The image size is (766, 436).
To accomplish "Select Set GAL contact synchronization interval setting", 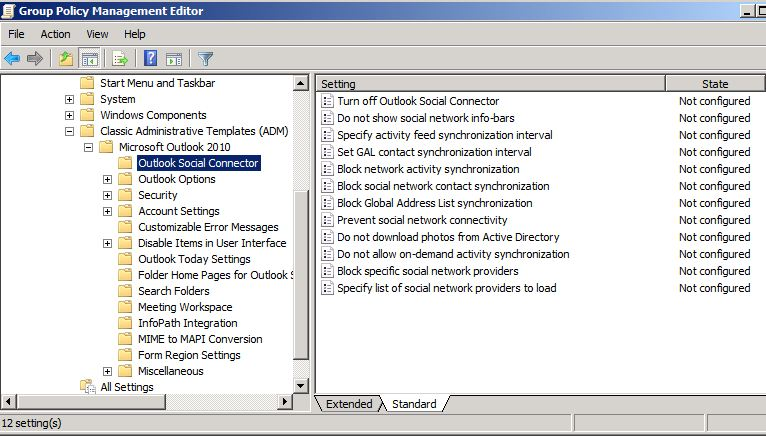I will [434, 152].
